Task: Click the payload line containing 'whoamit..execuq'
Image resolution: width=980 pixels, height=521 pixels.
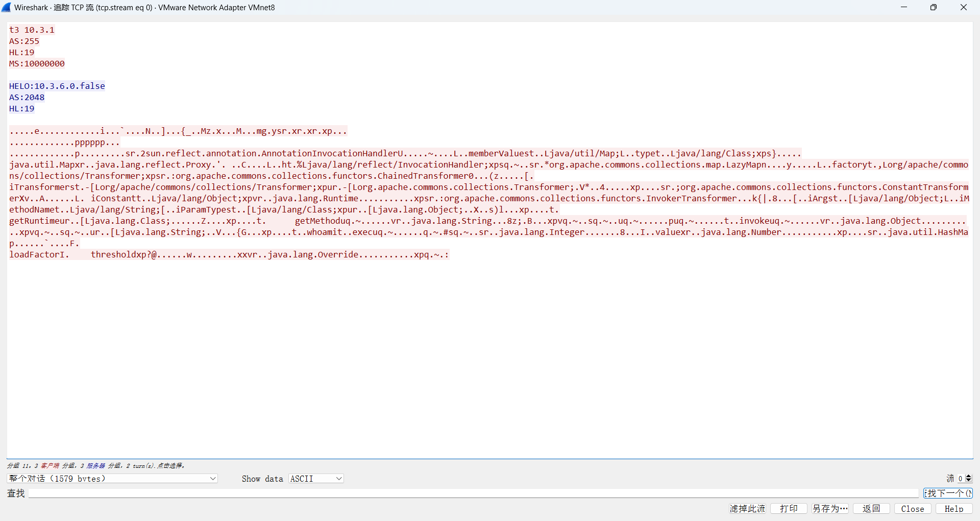Action: tap(488, 232)
